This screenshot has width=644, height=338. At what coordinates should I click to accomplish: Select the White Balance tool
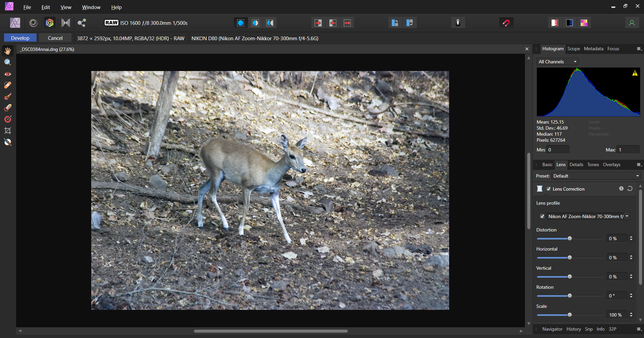[7, 142]
